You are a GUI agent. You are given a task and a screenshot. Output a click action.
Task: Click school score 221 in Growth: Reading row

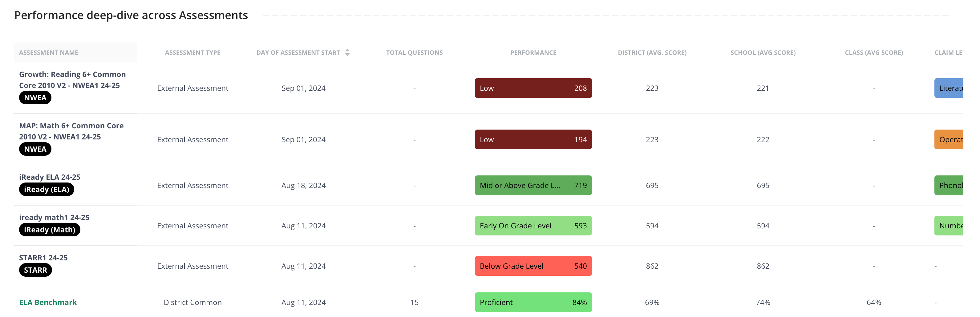coord(763,88)
